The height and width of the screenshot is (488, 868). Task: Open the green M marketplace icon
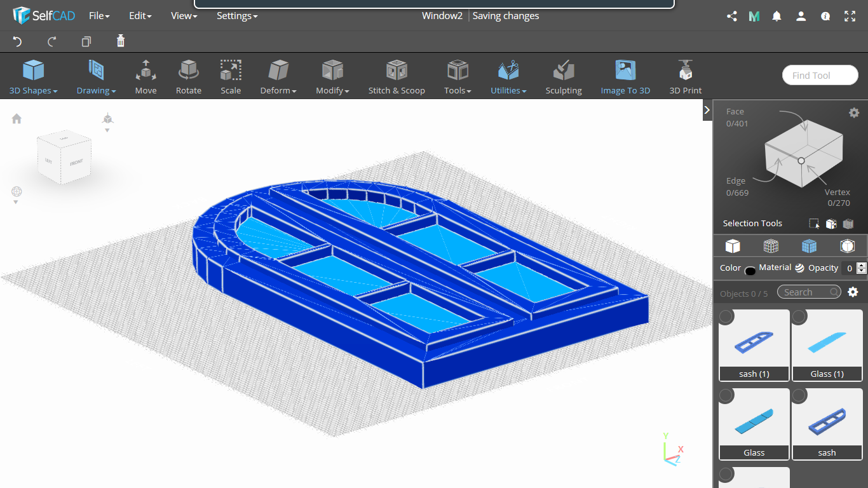pos(754,17)
